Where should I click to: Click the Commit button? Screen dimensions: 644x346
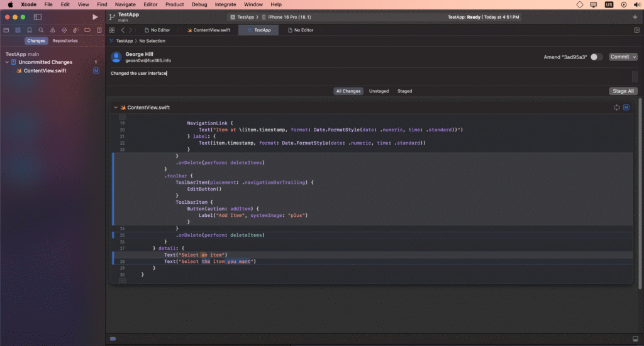619,57
